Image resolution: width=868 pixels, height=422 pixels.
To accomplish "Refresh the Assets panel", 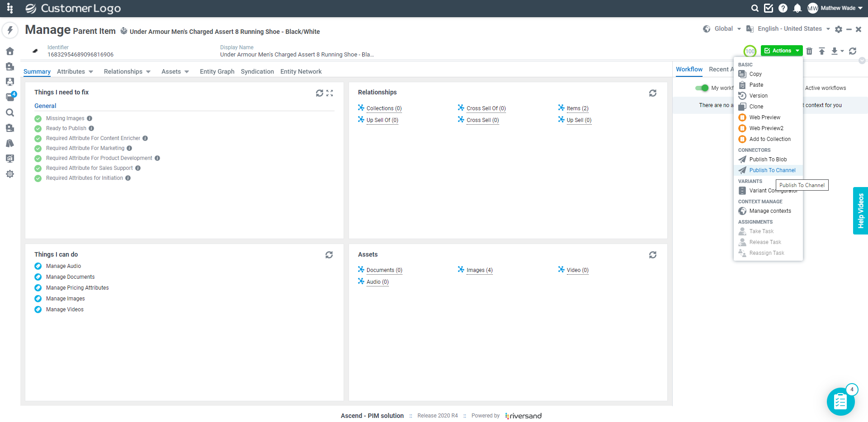I will (x=653, y=255).
